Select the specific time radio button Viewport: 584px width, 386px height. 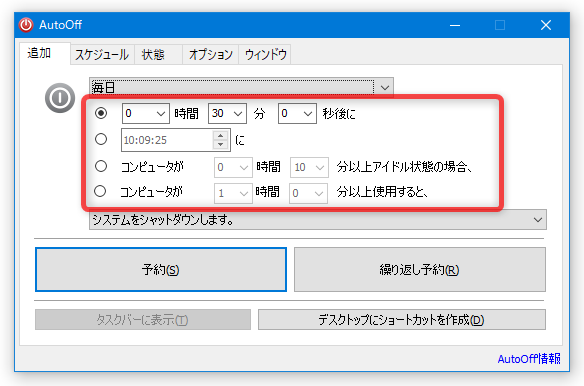101,139
